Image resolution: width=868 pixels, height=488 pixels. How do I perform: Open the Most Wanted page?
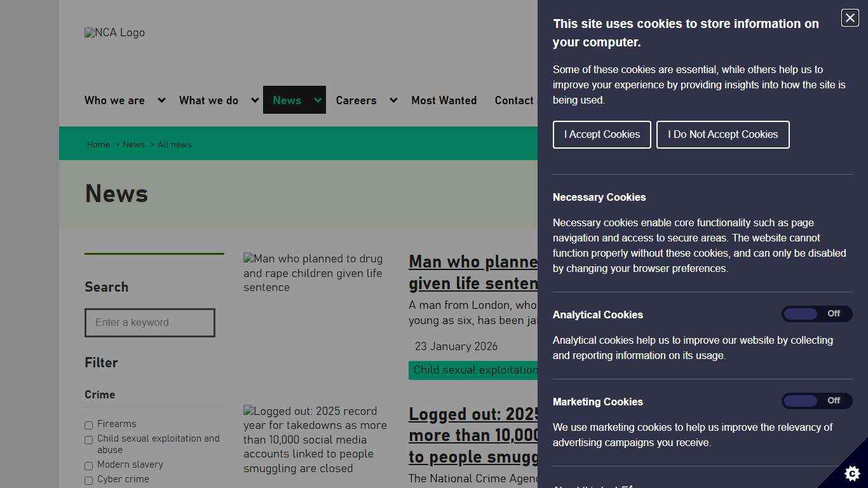pyautogui.click(x=444, y=100)
